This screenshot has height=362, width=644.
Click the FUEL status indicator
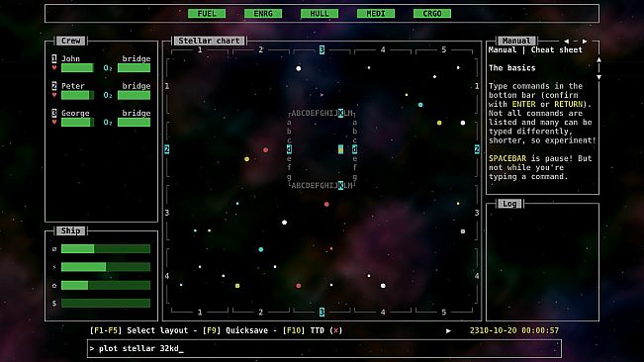coord(207,14)
